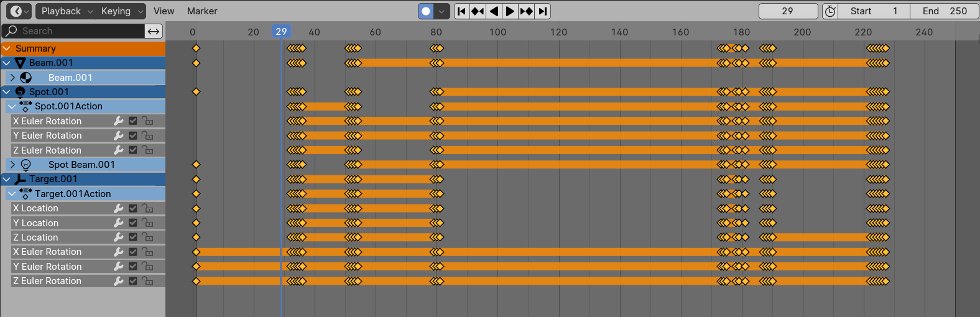This screenshot has height=317, width=980.
Task: Open the Keying popover
Action: [121, 11]
